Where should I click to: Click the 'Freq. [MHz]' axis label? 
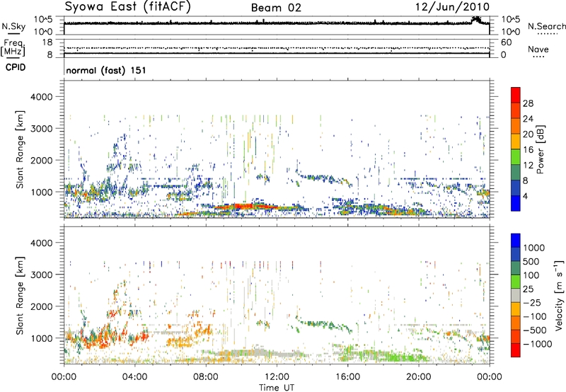point(13,48)
